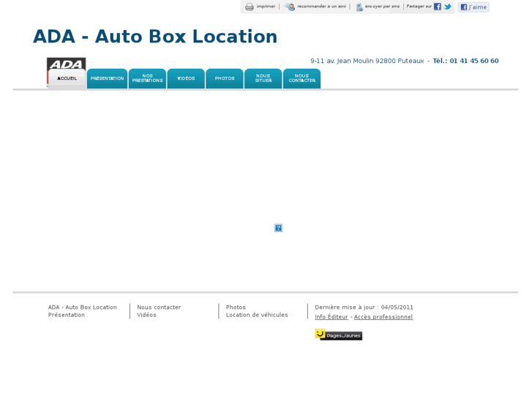532x399 pixels.
Task: Go to the Photos tab
Action: [x=225, y=79]
